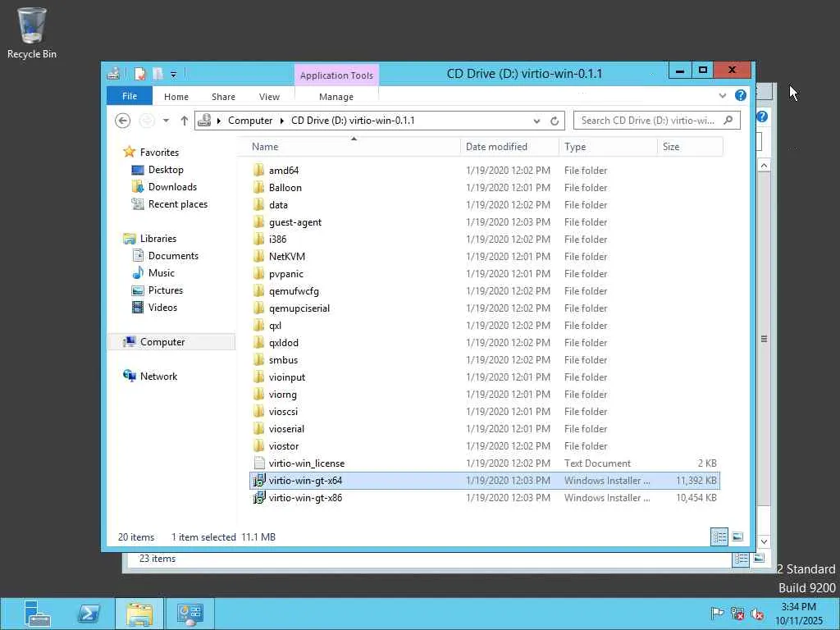The height and width of the screenshot is (630, 840).
Task: Refresh the CD Drive folder view
Action: [x=555, y=121]
